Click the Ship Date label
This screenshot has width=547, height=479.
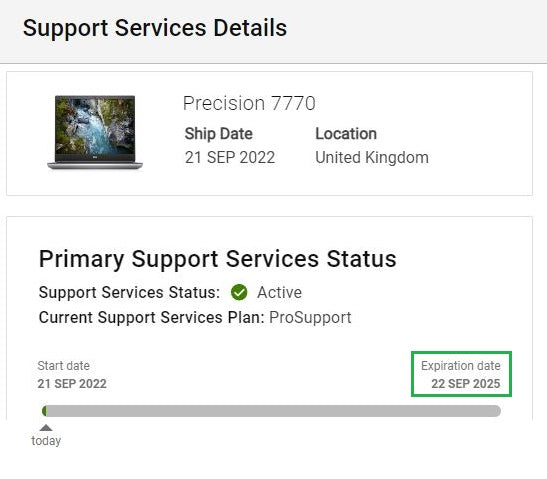pyautogui.click(x=219, y=134)
